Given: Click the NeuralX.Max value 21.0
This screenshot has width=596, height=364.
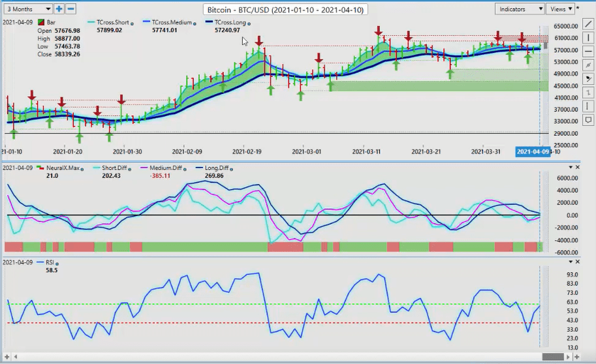Looking at the screenshot, I should coord(52,176).
